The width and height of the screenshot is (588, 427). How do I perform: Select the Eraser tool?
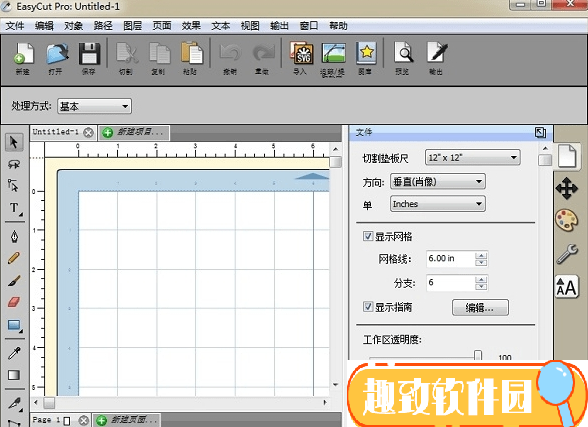coord(14,302)
